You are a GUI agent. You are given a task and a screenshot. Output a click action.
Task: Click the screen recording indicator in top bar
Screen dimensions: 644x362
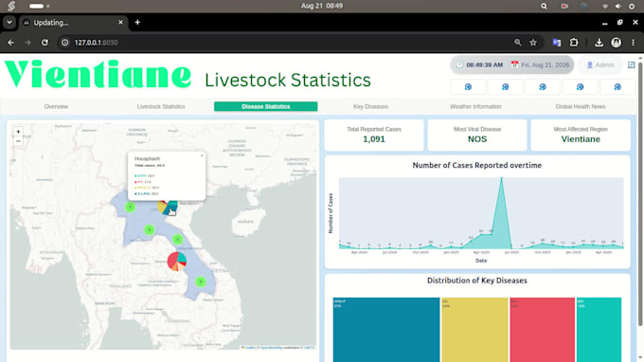564,6
